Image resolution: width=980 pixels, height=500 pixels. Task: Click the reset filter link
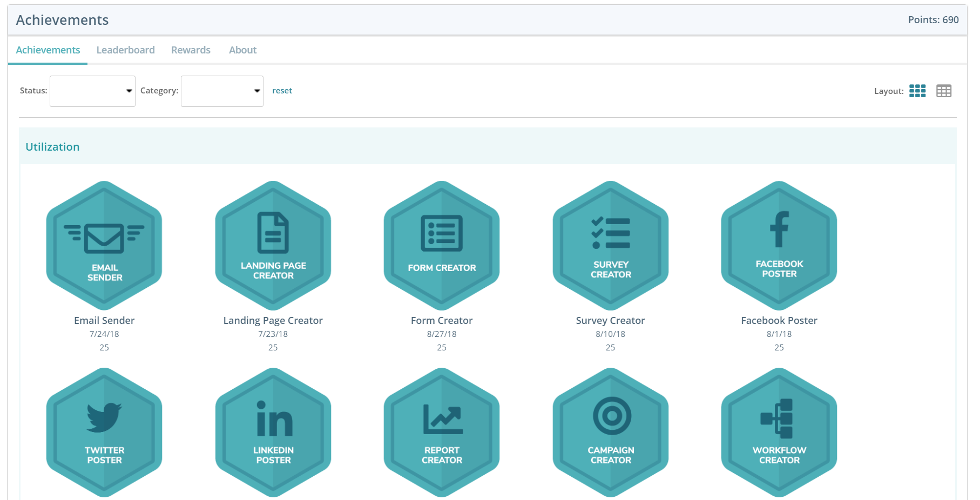coord(282,91)
